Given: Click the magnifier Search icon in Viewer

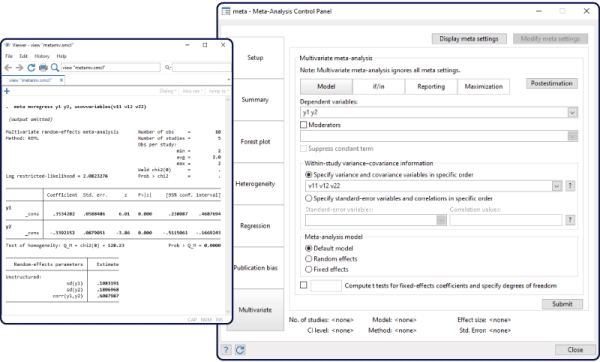Looking at the screenshot, I should (55, 68).
